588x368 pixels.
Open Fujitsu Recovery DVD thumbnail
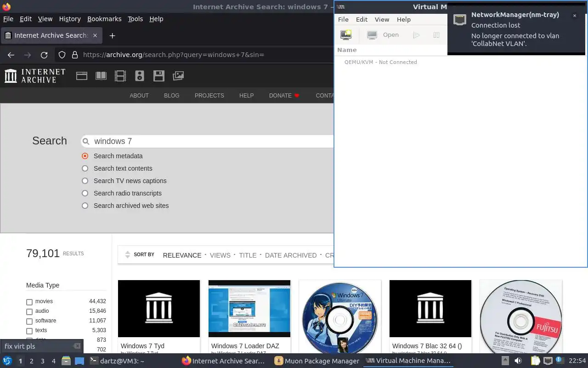click(521, 316)
